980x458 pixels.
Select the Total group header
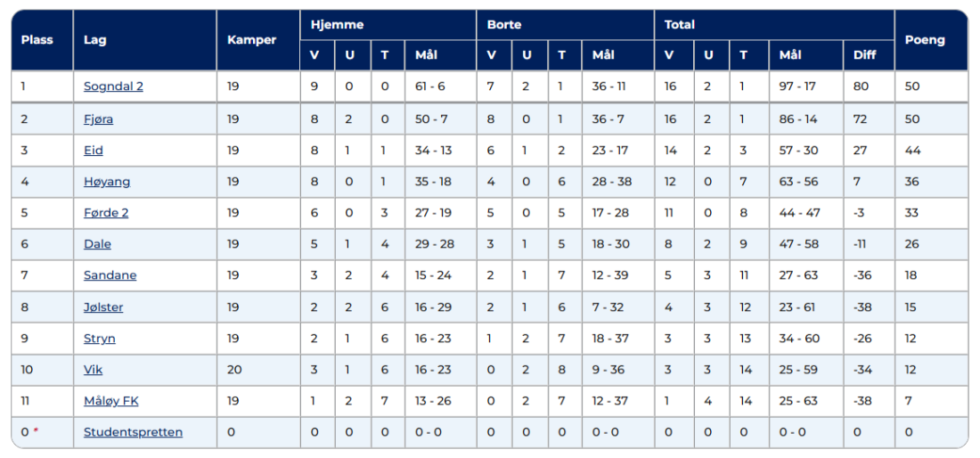point(680,25)
